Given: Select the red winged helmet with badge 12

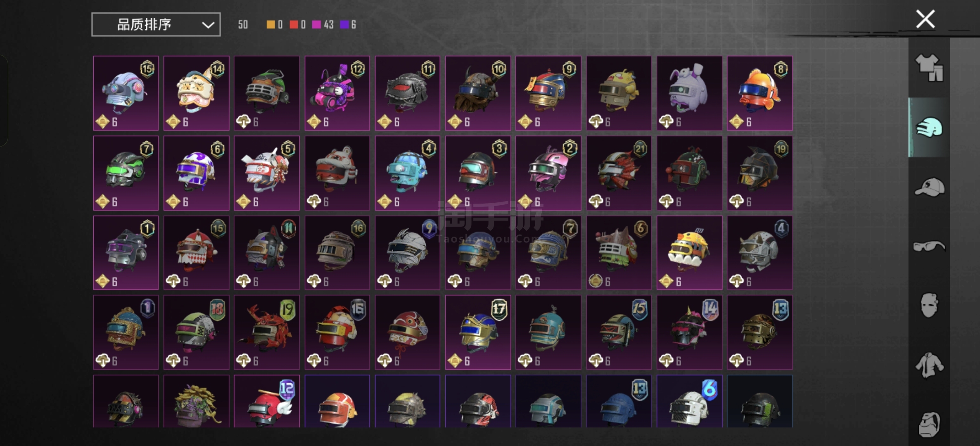Looking at the screenshot, I should (266, 401).
